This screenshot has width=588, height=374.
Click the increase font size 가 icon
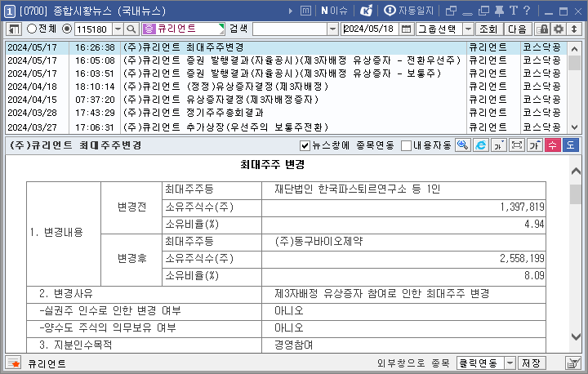point(535,145)
